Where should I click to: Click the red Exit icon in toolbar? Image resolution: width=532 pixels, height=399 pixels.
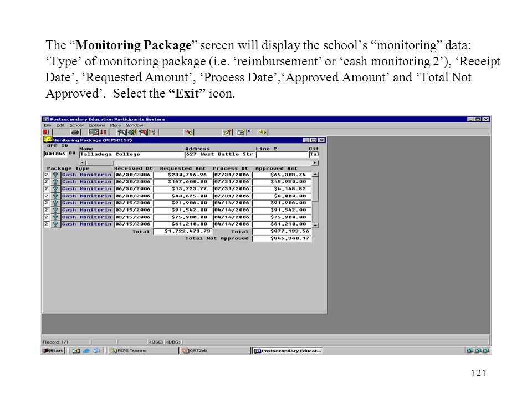46,132
